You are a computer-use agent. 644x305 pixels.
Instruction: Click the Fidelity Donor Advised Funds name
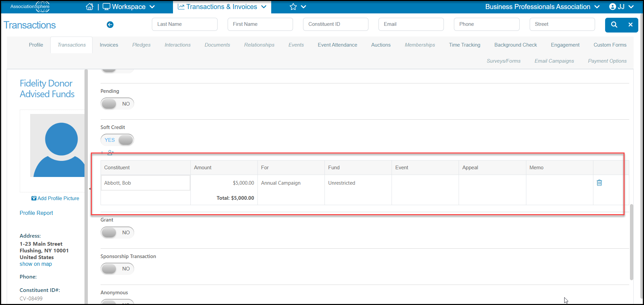(x=47, y=88)
